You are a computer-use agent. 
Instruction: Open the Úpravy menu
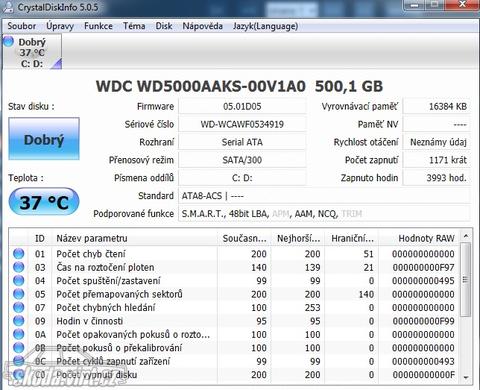(60, 26)
